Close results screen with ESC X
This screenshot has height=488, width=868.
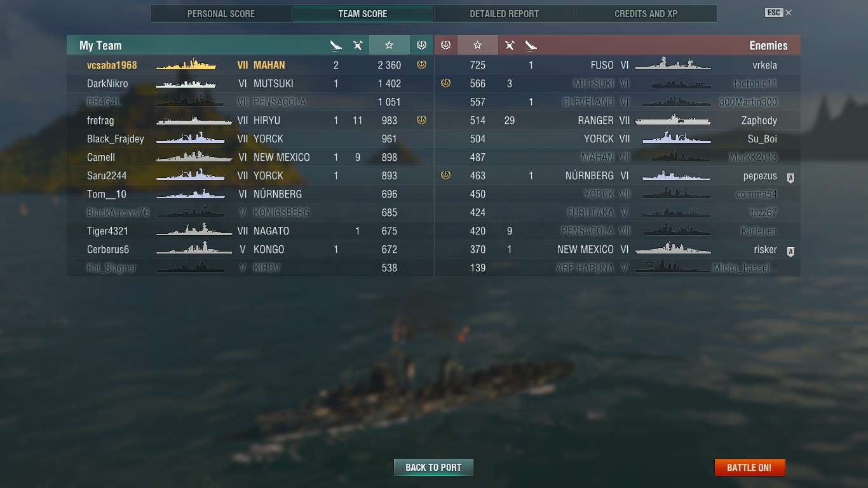778,13
